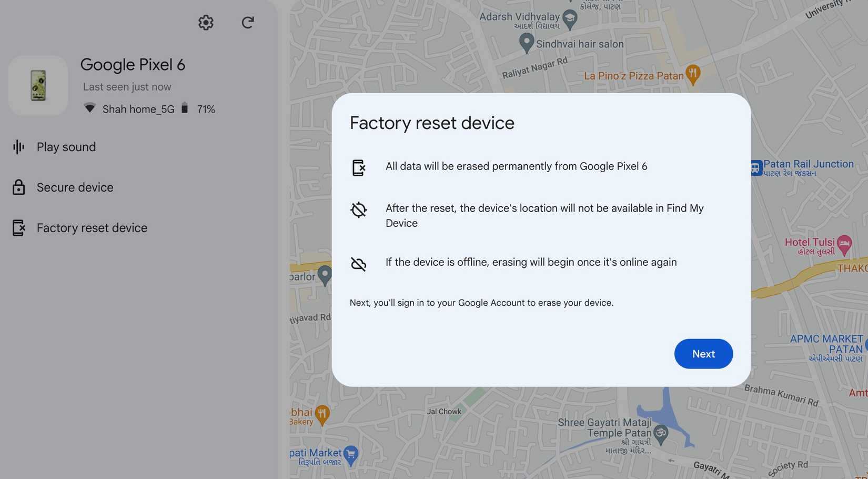This screenshot has height=479, width=868.
Task: Click the erase data phone icon in dialog
Action: click(359, 167)
